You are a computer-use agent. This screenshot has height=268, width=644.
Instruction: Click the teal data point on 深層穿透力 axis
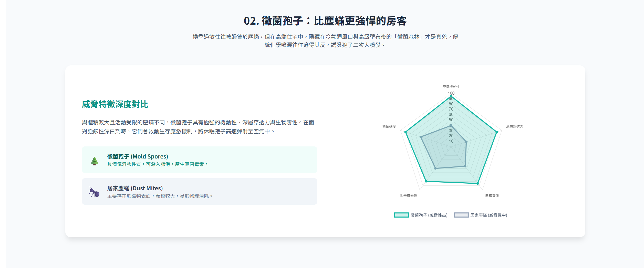point(496,132)
